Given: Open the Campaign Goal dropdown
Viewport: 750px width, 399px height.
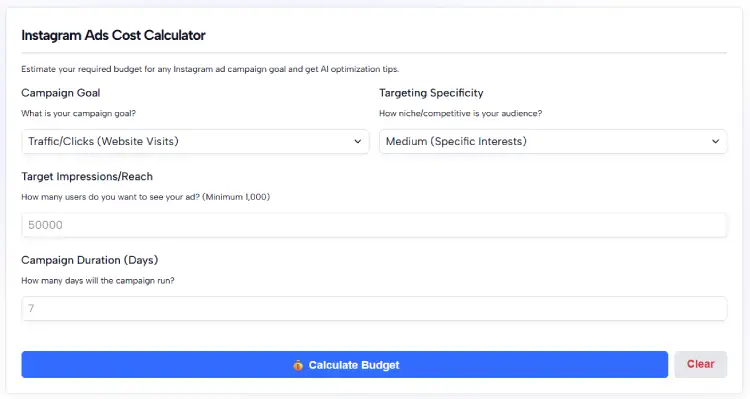Looking at the screenshot, I should pos(195,142).
